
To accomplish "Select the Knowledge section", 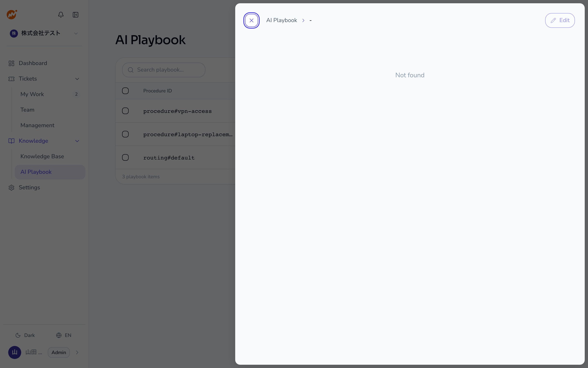I will point(44,141).
